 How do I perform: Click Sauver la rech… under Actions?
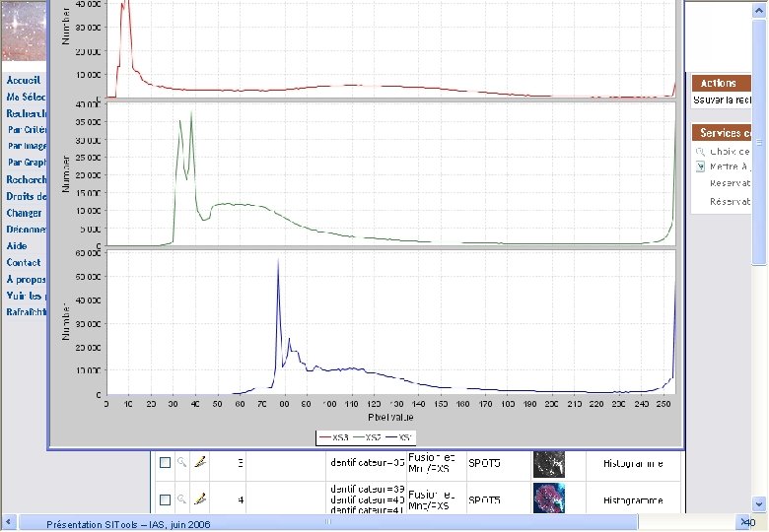pyautogui.click(x=722, y=100)
